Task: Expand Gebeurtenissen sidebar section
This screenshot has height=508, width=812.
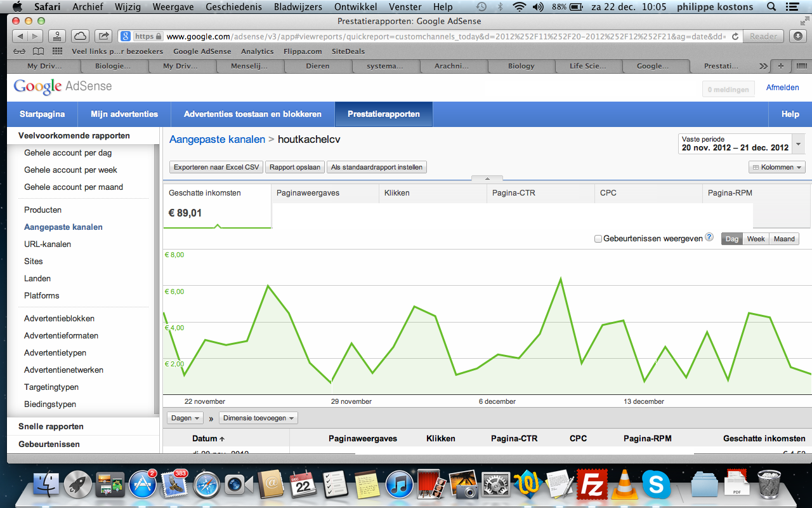Action: 49,444
